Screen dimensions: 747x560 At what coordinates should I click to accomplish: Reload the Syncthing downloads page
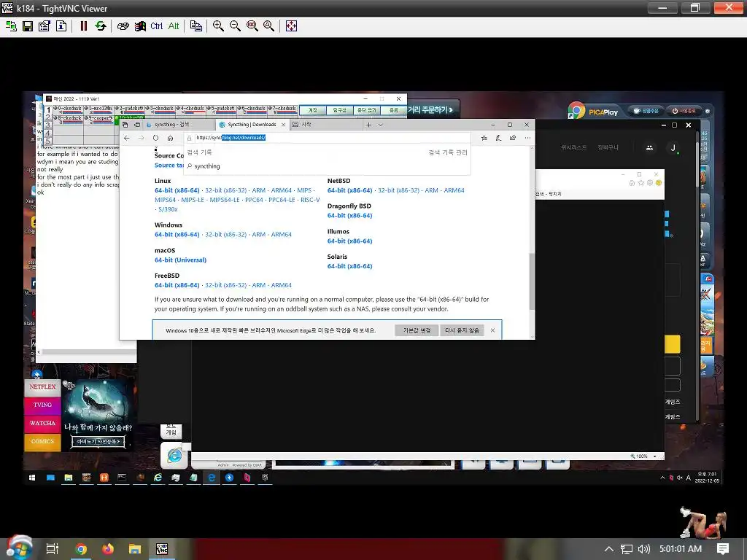[155, 138]
